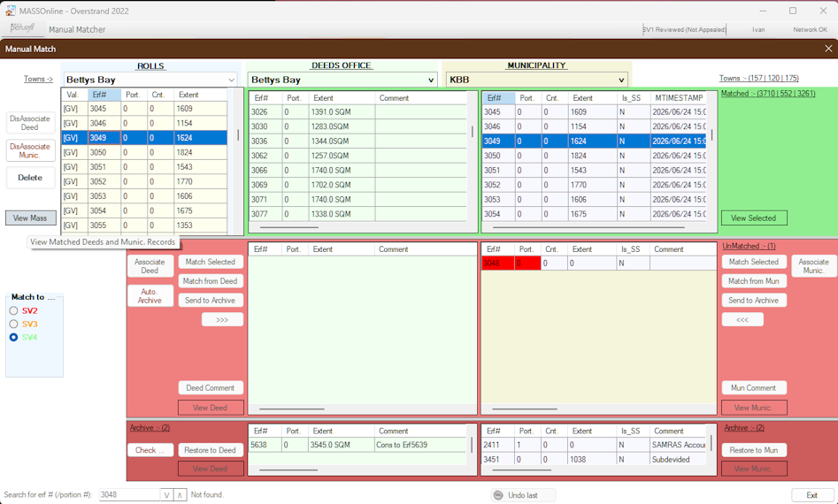This screenshot has width=838, height=504.
Task: Click DisAssociate Deed button
Action: [x=30, y=123]
